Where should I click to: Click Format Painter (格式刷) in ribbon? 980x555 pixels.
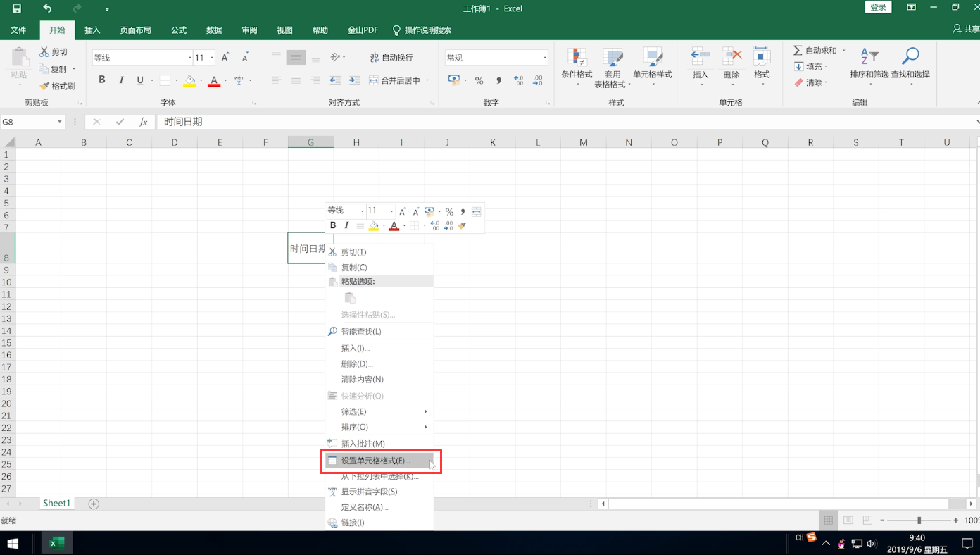pyautogui.click(x=57, y=86)
